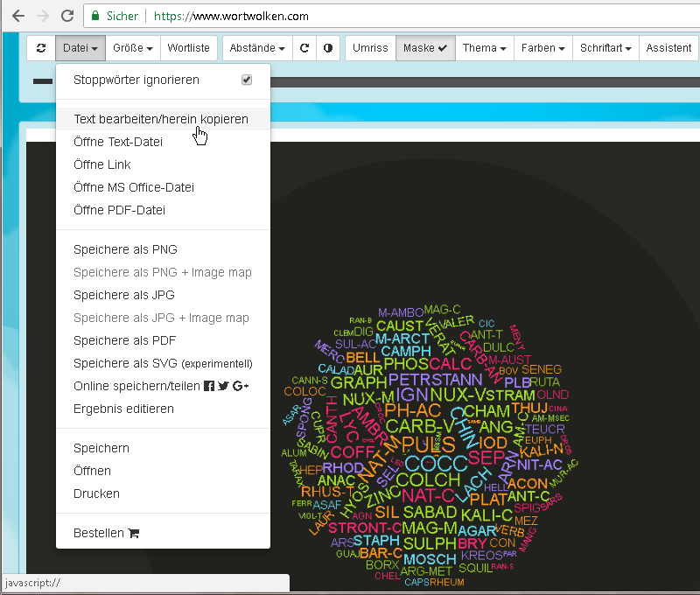Click the refresh icon left of Datei
This screenshot has height=595, width=700.
point(41,48)
